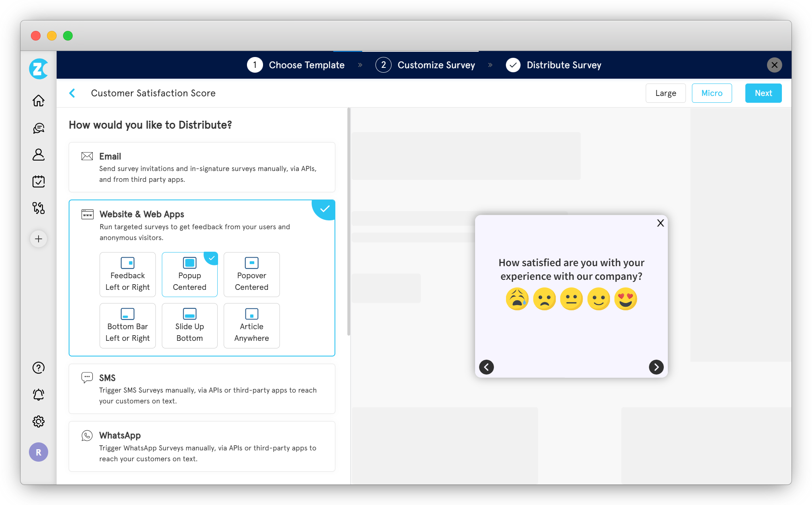Click the Notifications bell icon
The width and height of the screenshot is (812, 505).
pos(39,395)
